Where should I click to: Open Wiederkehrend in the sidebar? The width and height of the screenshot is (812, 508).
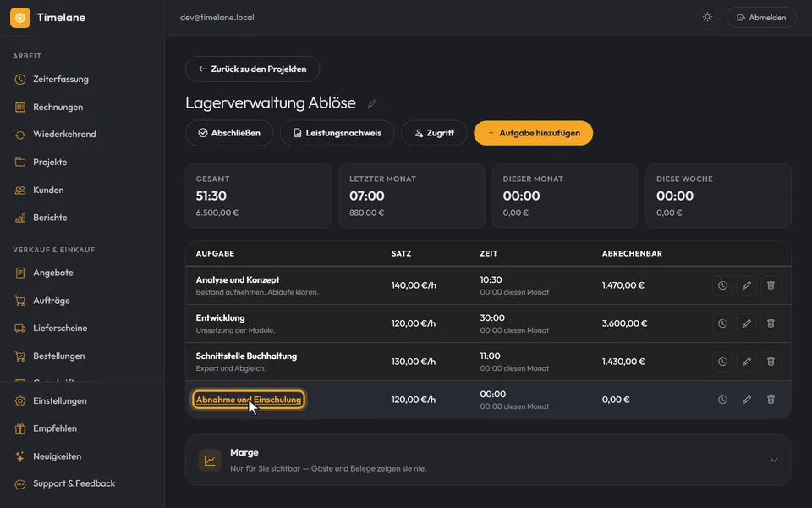coord(64,135)
